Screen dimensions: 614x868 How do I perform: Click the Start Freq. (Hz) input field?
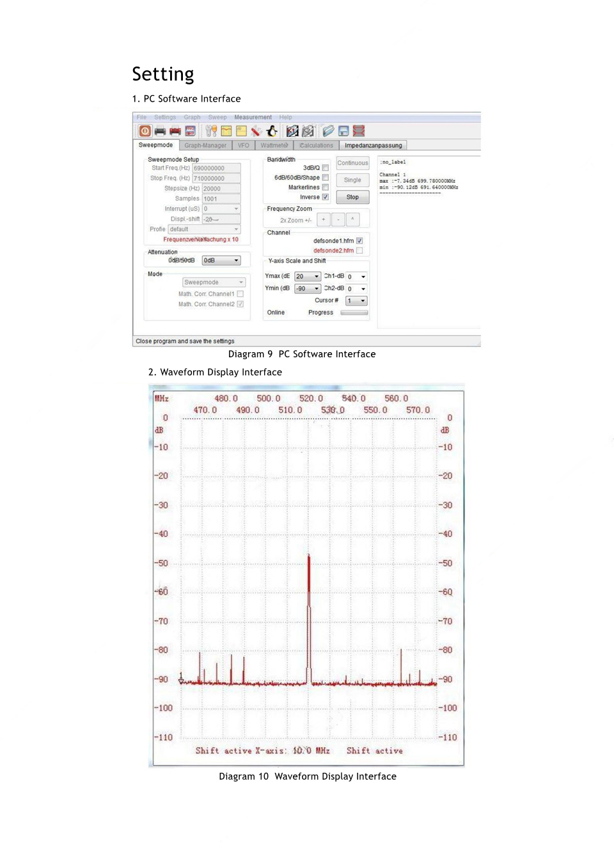click(x=217, y=169)
